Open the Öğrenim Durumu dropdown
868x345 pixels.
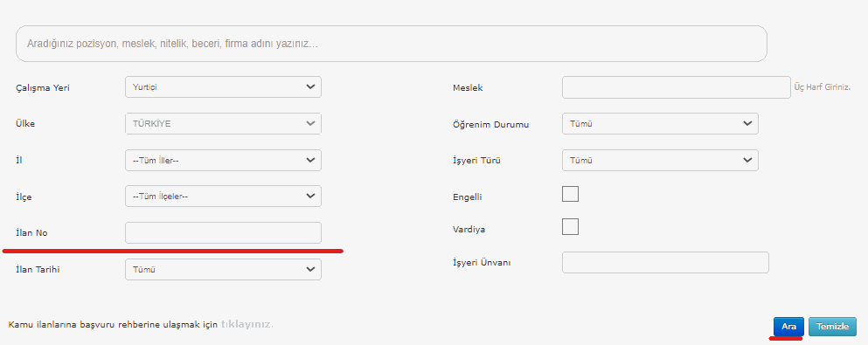(x=660, y=124)
